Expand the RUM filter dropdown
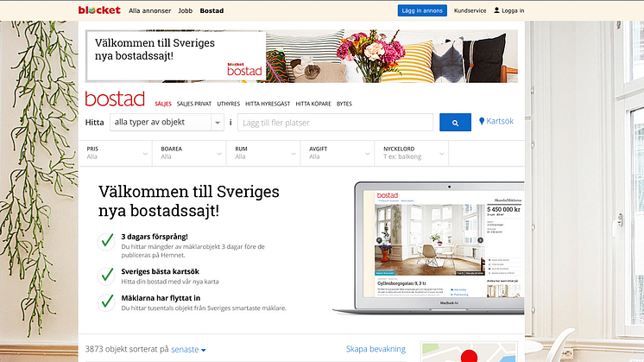This screenshot has width=644, height=362. (x=263, y=153)
